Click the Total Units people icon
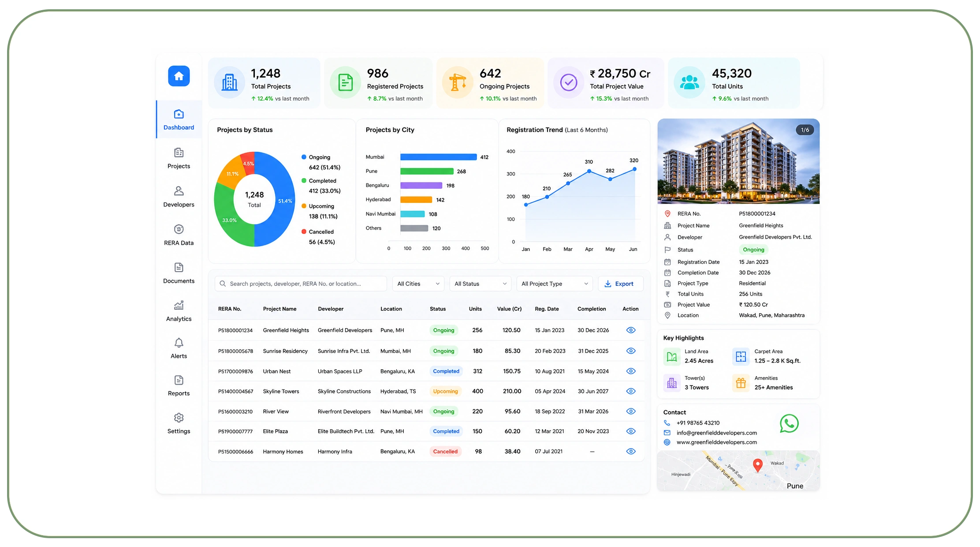 point(689,82)
